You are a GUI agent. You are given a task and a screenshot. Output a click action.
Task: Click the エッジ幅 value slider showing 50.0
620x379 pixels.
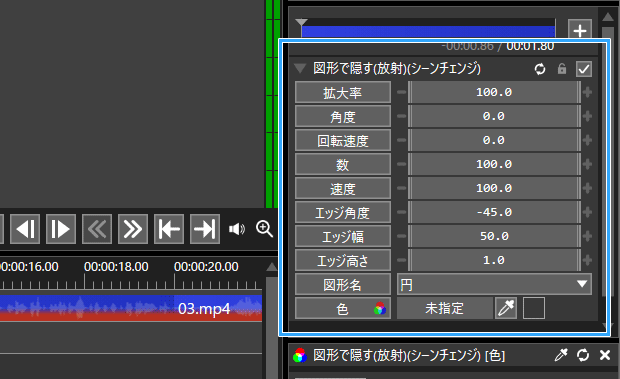(x=494, y=236)
